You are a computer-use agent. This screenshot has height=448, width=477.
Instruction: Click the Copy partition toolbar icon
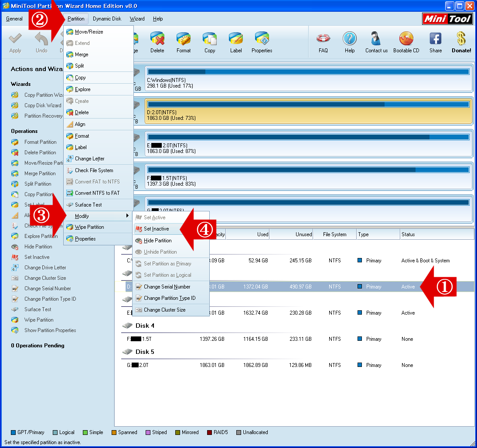click(x=210, y=39)
